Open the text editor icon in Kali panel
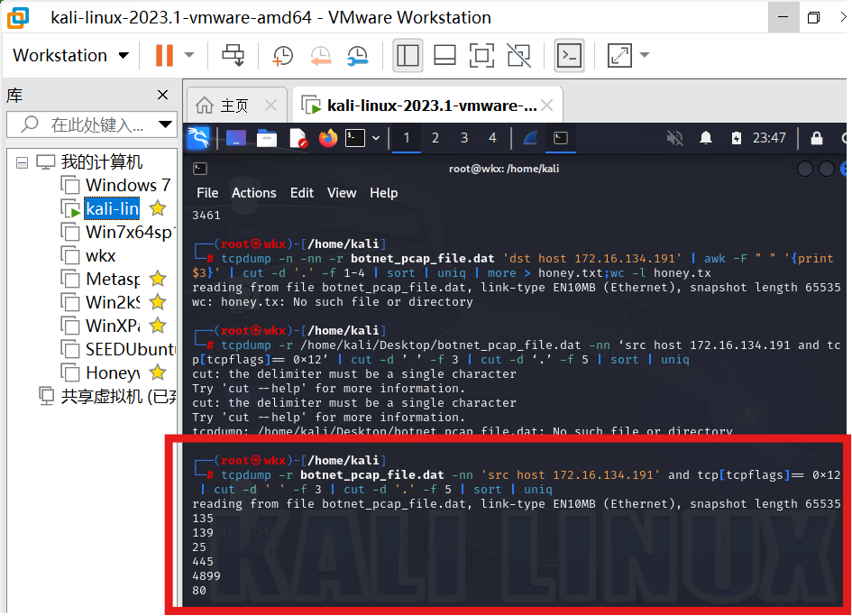This screenshot has height=616, width=852. click(x=298, y=139)
